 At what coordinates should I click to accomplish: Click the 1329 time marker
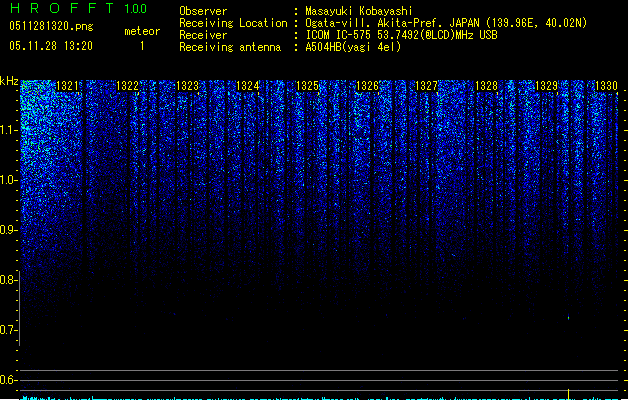pos(546,85)
